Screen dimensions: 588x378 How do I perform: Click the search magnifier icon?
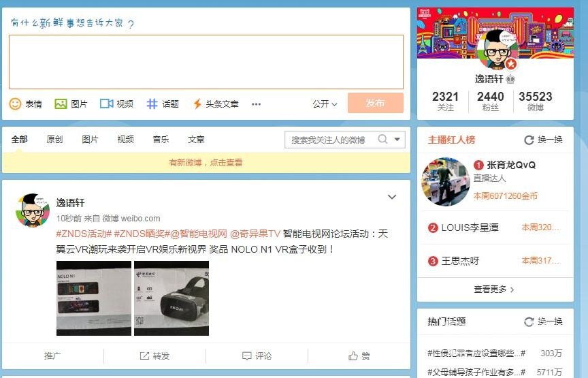pos(382,139)
